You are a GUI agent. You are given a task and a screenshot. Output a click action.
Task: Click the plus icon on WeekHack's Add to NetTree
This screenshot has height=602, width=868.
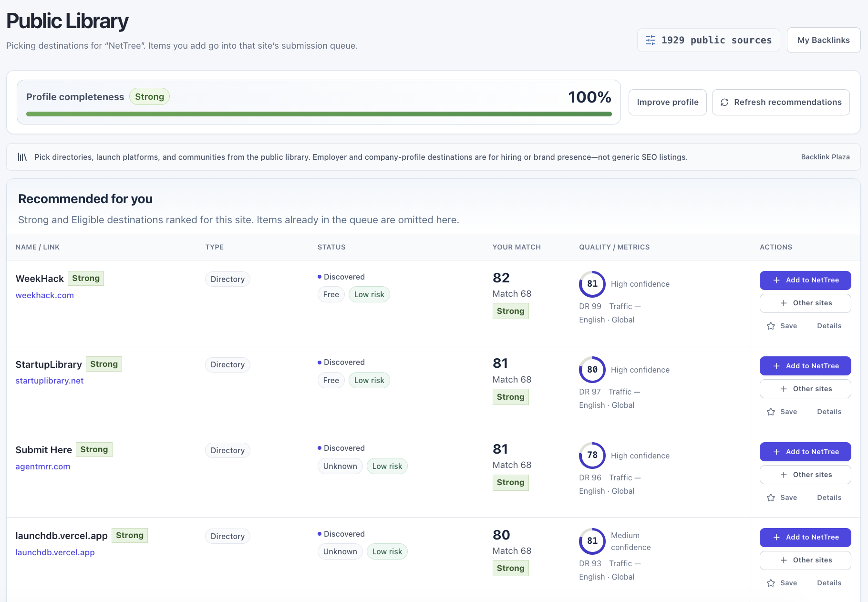776,280
